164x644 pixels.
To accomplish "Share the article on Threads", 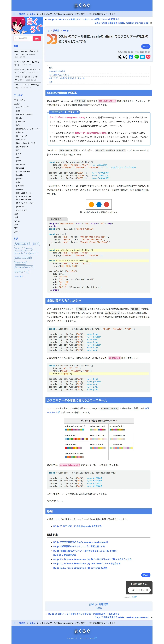I will coord(125,57).
